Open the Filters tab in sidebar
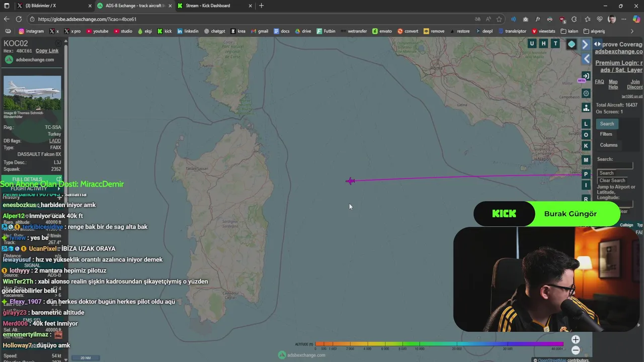 606,134
